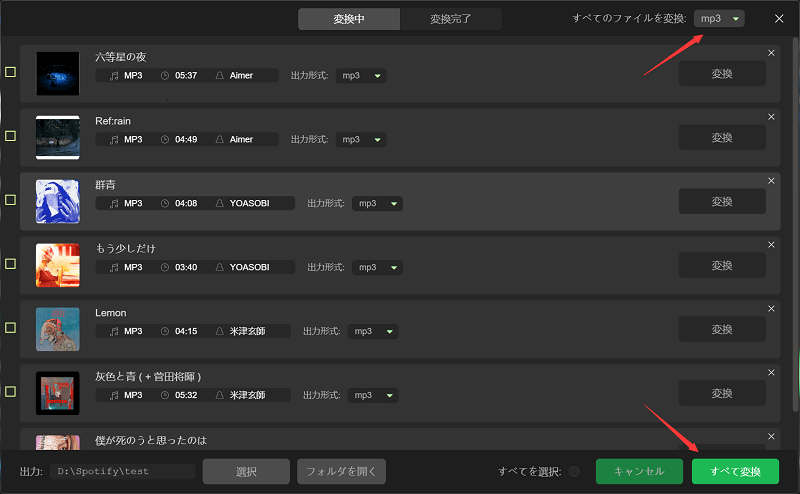Click the clock icon next to 04:49
The image size is (800, 494).
pos(165,139)
